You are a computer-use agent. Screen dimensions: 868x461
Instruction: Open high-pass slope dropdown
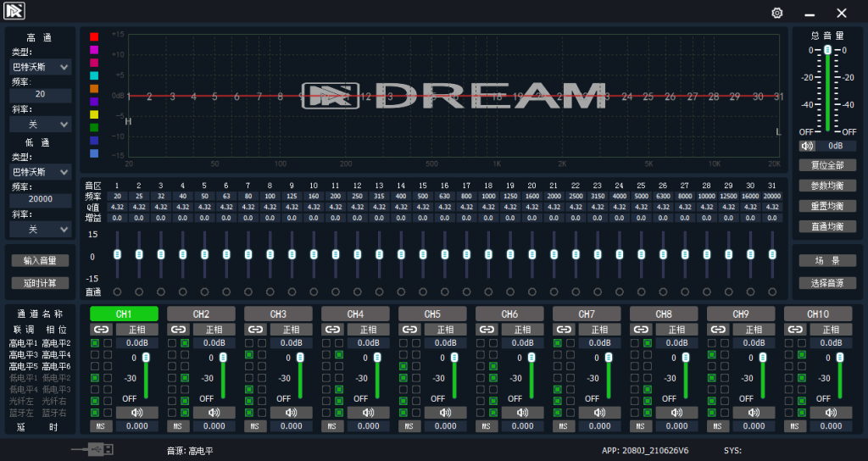[x=41, y=125]
